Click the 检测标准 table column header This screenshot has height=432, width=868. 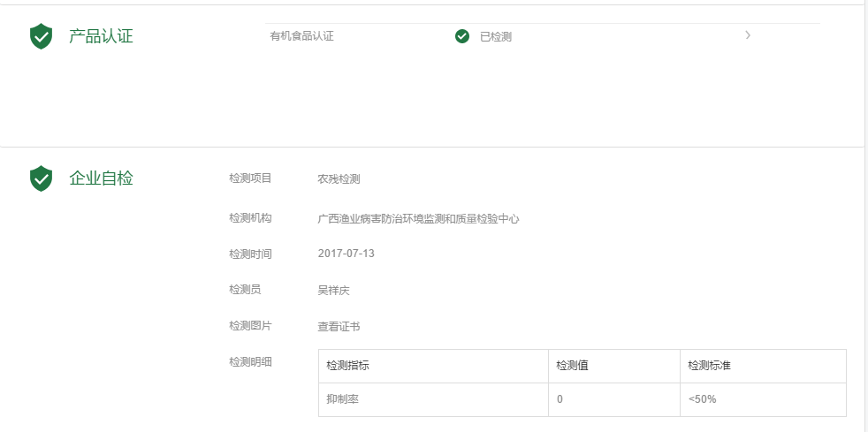pyautogui.click(x=709, y=366)
